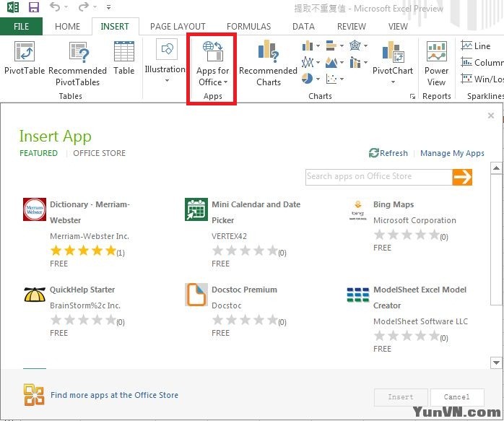Insert a column chart

[x=308, y=45]
